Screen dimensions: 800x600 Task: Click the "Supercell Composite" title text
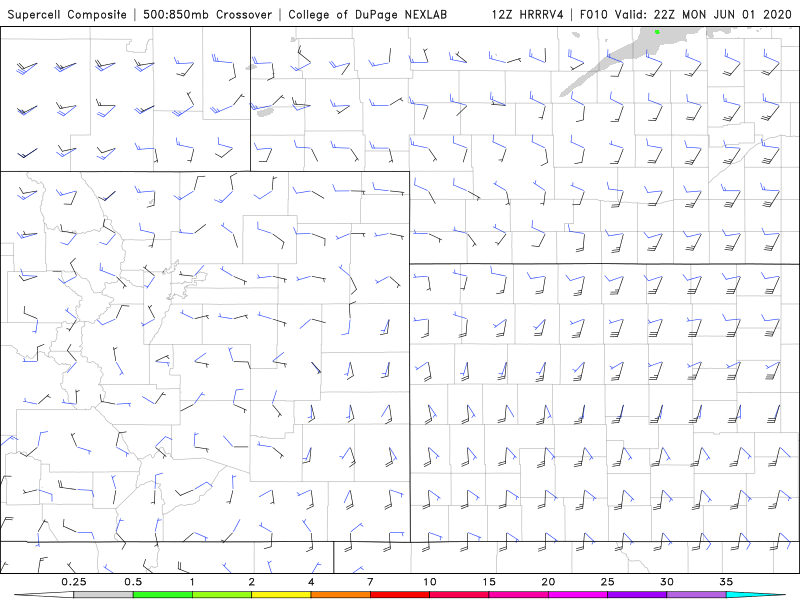click(67, 14)
